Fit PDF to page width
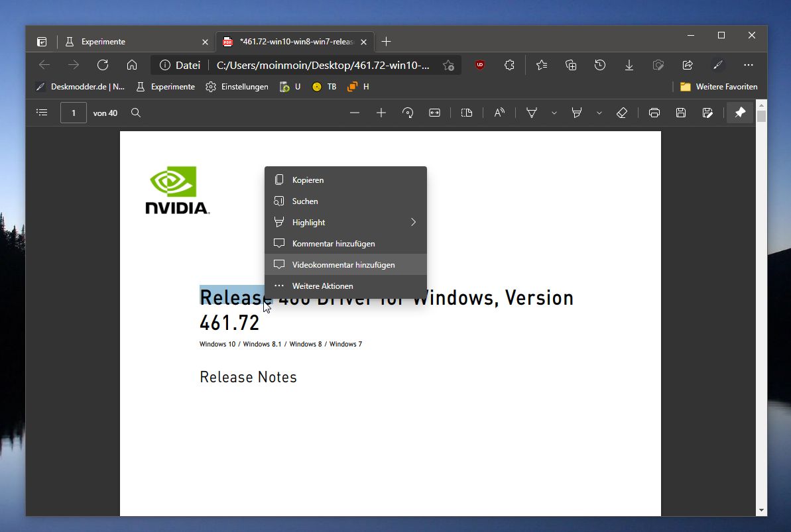Screen dimensions: 791x532 434,113
